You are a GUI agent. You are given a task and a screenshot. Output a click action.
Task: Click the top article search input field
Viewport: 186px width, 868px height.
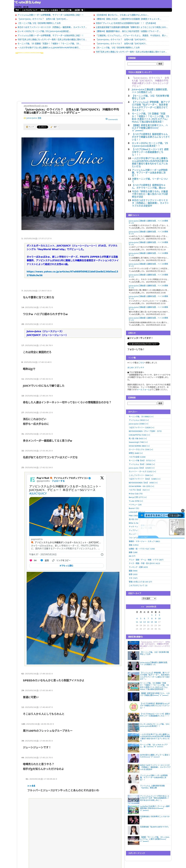142,64
